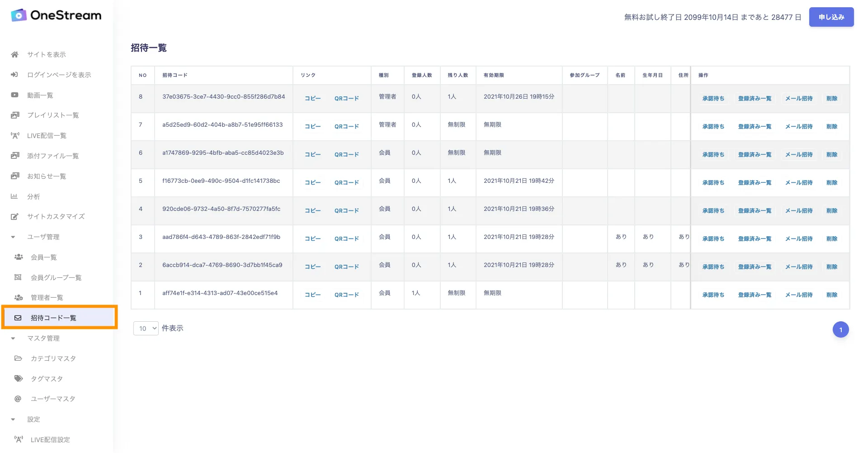Screen dimensions: 868x453
Task: Open 承認待ち for invitation No. 2
Action: pyautogui.click(x=713, y=267)
